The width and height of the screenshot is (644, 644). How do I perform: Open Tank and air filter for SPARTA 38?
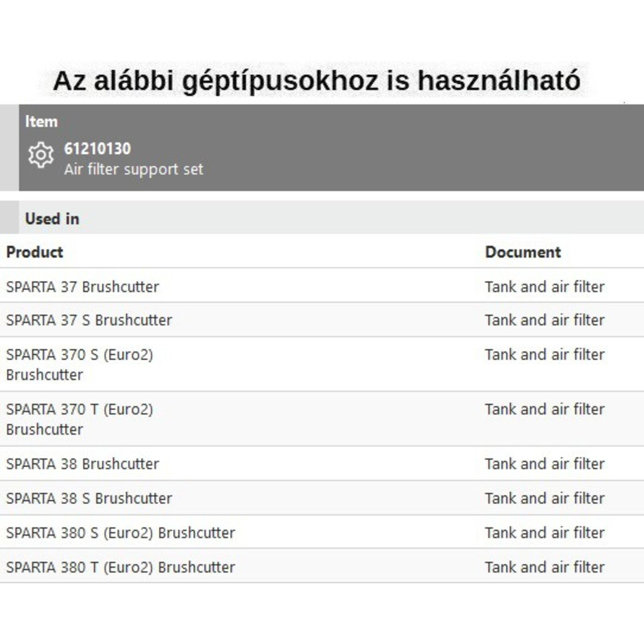(x=544, y=464)
